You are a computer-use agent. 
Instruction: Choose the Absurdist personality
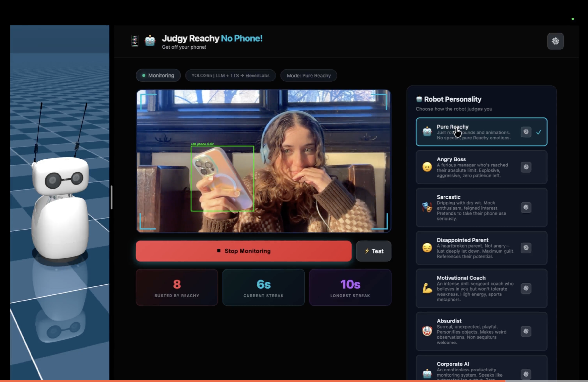469,331
